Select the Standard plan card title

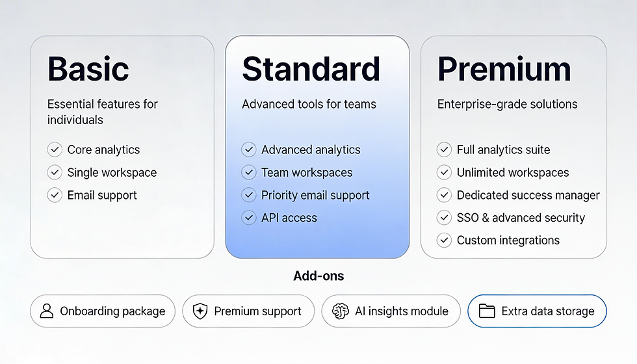pyautogui.click(x=311, y=69)
